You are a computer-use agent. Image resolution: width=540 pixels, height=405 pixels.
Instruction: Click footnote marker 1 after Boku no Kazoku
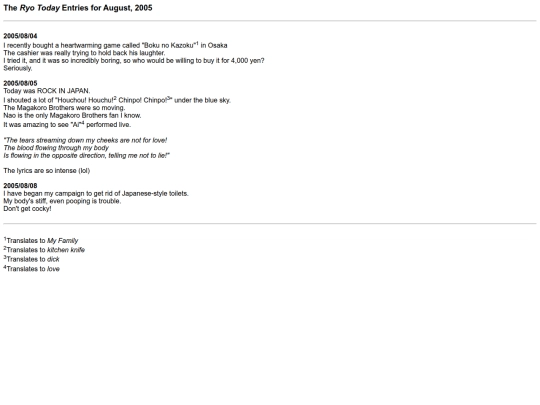click(197, 43)
